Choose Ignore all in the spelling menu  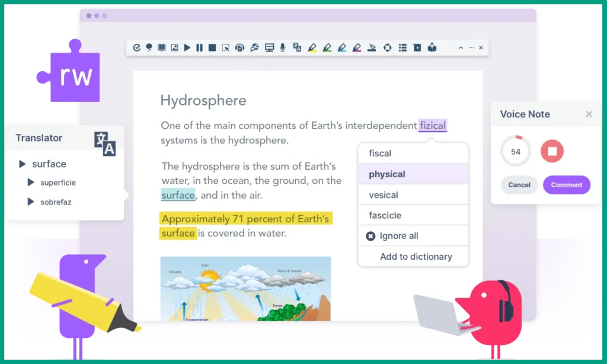398,235
